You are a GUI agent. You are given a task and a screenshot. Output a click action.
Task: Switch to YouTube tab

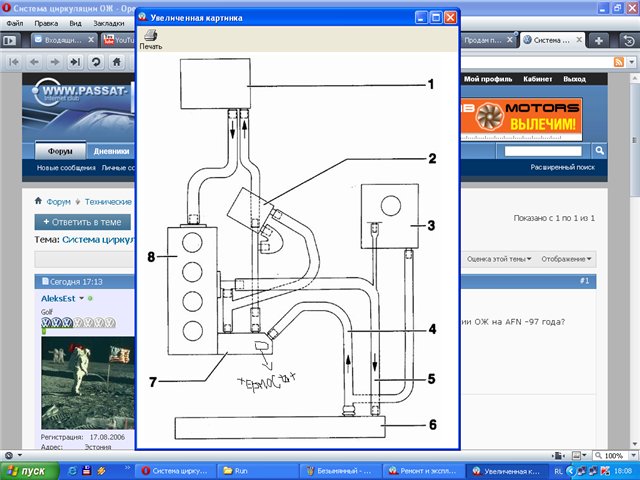pyautogui.click(x=118, y=40)
